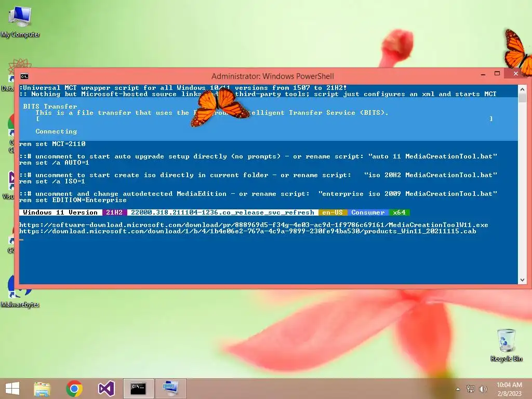Image resolution: width=532 pixels, height=399 pixels.
Task: Launch Google Chrome from taskbar
Action: tap(74, 389)
